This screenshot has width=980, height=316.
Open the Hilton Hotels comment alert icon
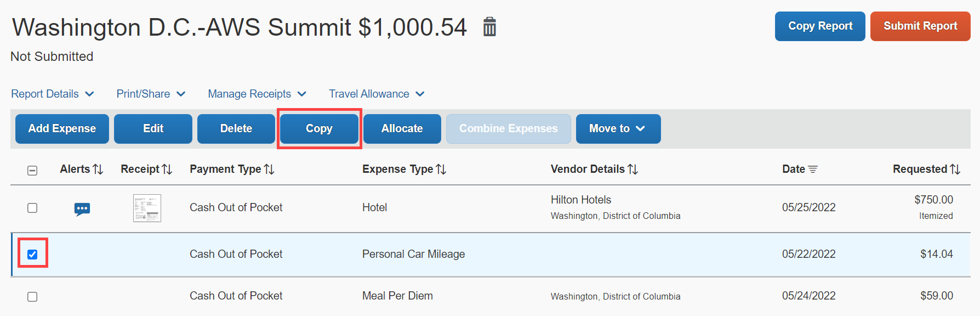coord(82,209)
